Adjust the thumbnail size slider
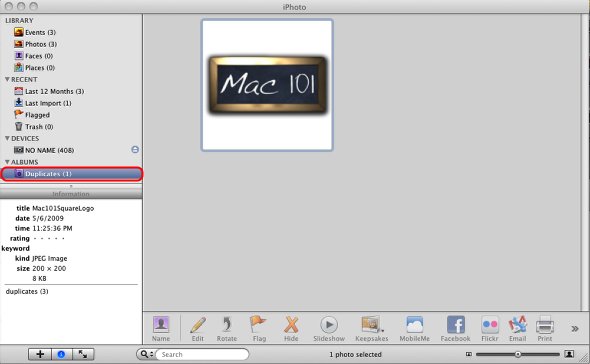590x364 pixels. 518,354
